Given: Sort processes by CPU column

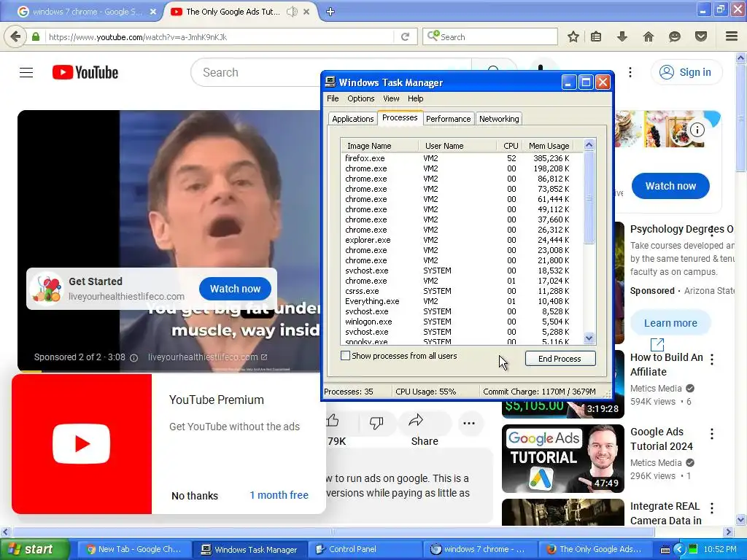Looking at the screenshot, I should click(x=510, y=146).
